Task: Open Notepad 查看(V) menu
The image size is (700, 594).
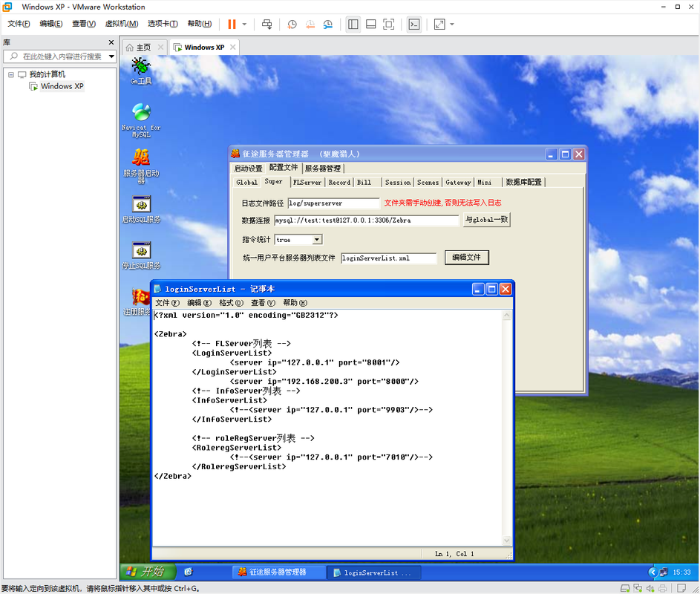Action: [x=263, y=303]
